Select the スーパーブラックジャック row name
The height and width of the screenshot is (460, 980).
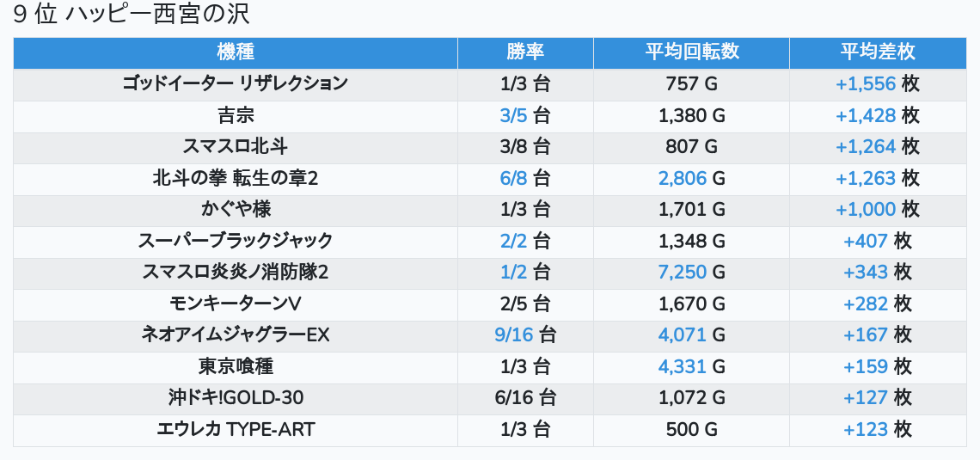(236, 241)
